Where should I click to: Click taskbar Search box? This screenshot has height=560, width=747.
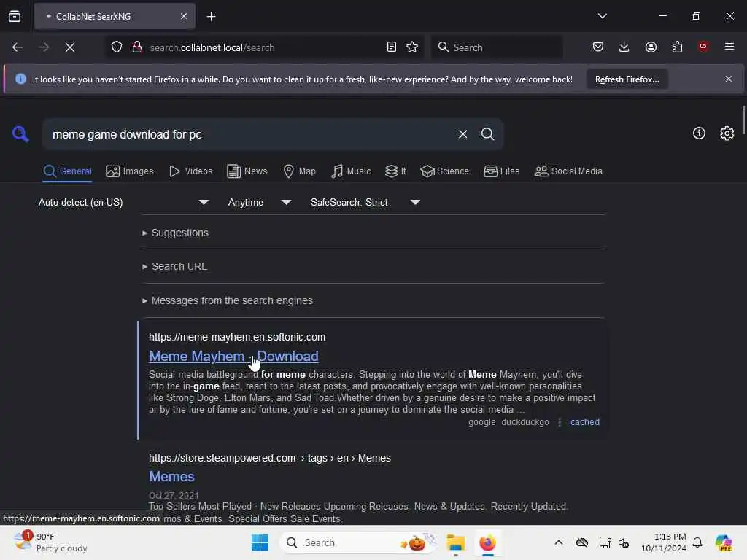pyautogui.click(x=359, y=542)
